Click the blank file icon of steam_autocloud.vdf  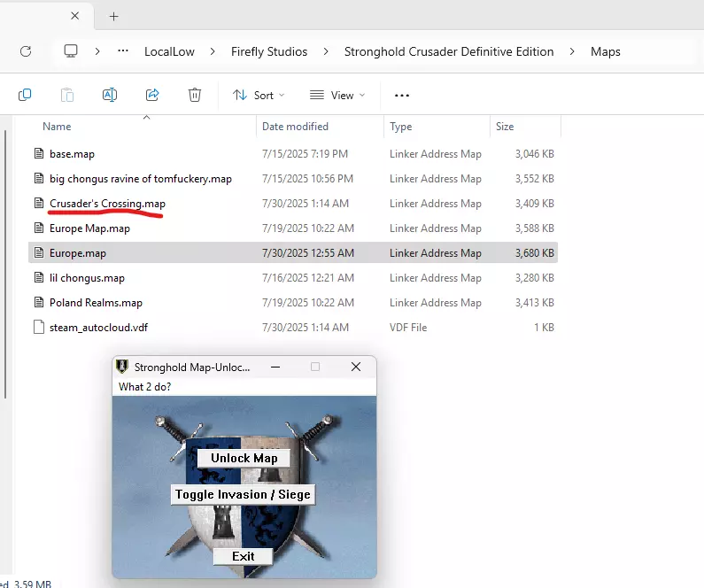click(x=39, y=328)
